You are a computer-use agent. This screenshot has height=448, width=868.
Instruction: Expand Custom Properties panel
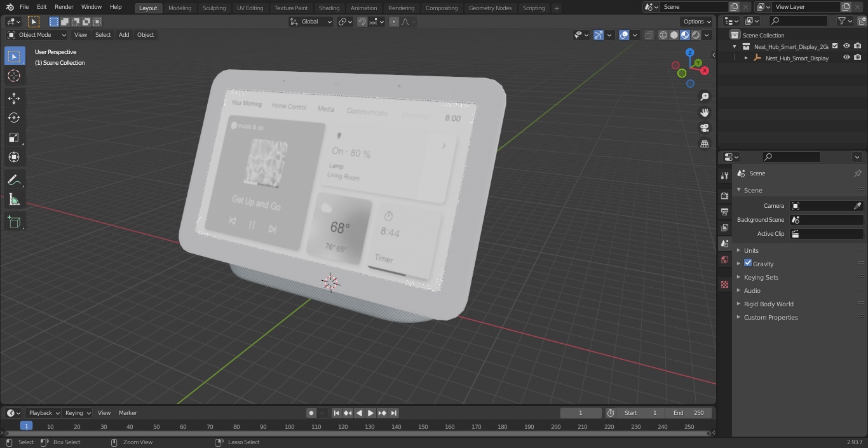point(770,317)
